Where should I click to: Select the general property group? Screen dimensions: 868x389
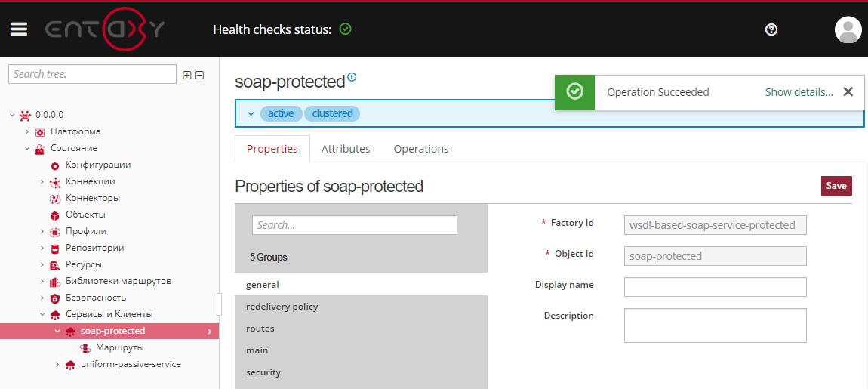[x=361, y=285]
